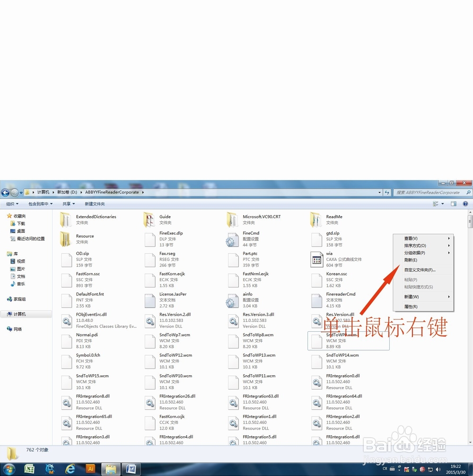Open the 共享 dropdown
The height and width of the screenshot is (476, 473).
point(69,204)
